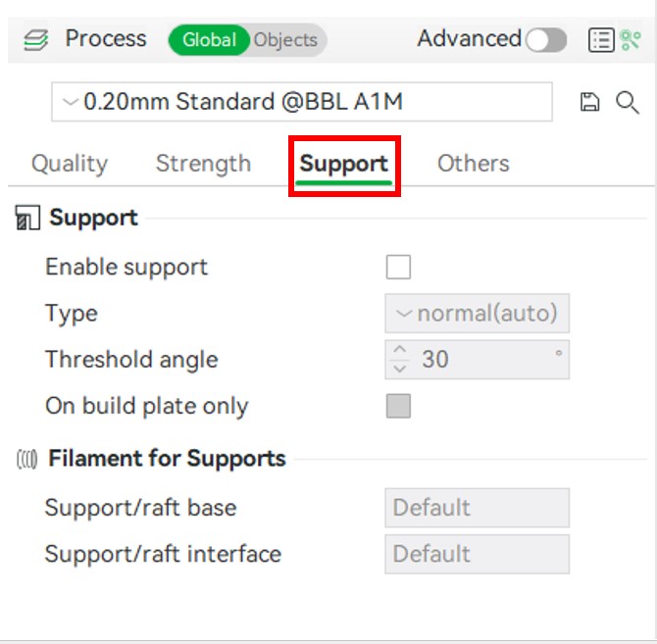Switch to the Quality tab
657x644 pixels.
pos(70,164)
